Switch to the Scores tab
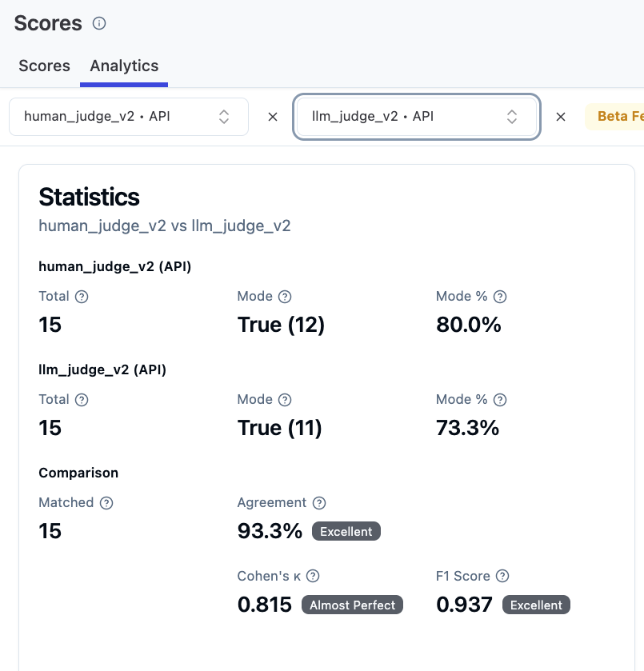This screenshot has height=671, width=644. (44, 66)
